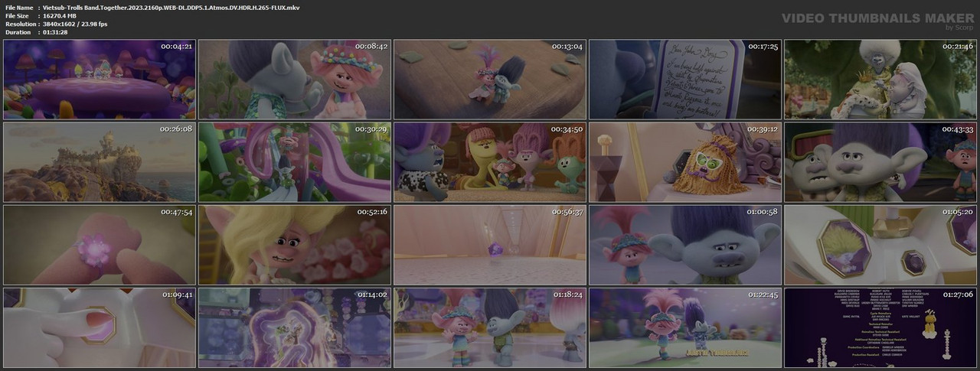The width and height of the screenshot is (980, 371).
Task: Select the thumbnail timestamped 00:34:50
Action: tap(490, 162)
